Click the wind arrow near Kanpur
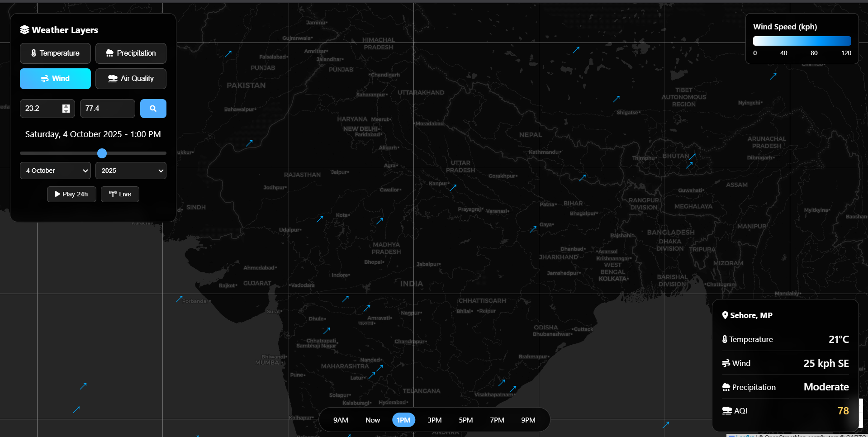The image size is (868, 437). pos(453,187)
